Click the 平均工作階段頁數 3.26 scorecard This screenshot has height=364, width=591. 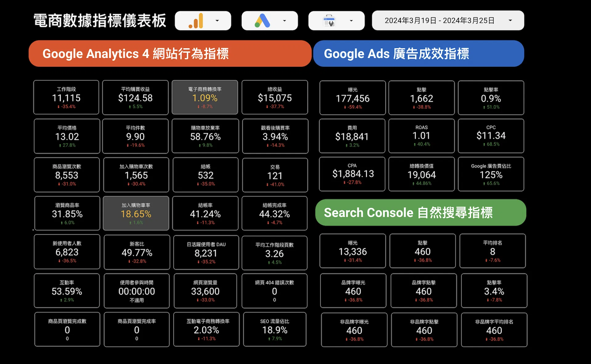(275, 253)
